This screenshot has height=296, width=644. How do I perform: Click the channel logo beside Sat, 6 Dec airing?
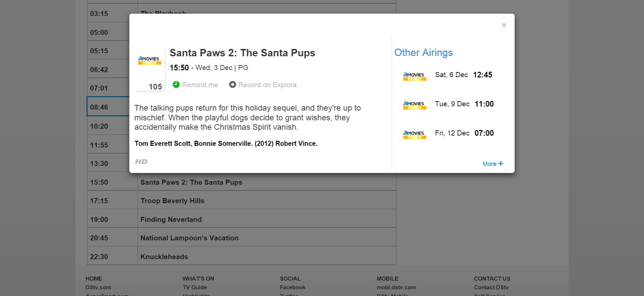click(415, 77)
